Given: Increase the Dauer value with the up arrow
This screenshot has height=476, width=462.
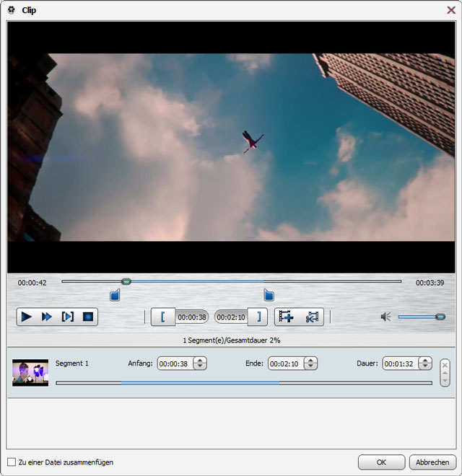Looking at the screenshot, I should click(x=425, y=361).
